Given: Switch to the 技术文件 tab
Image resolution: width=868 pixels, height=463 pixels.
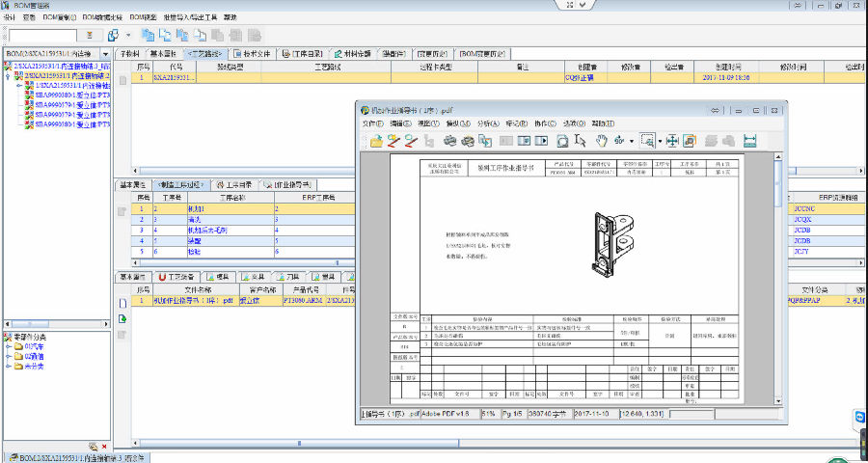Looking at the screenshot, I should [x=255, y=53].
